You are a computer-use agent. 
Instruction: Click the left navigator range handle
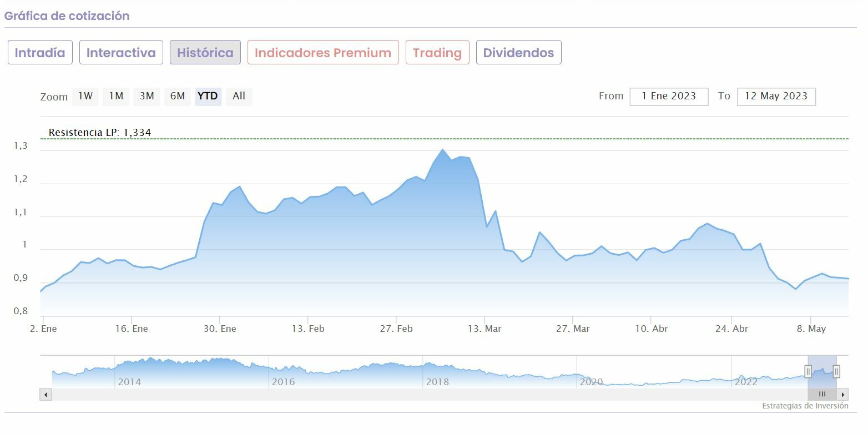click(808, 371)
